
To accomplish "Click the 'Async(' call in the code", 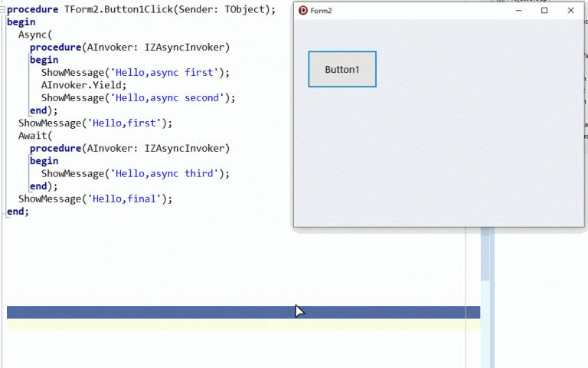I will tap(35, 34).
